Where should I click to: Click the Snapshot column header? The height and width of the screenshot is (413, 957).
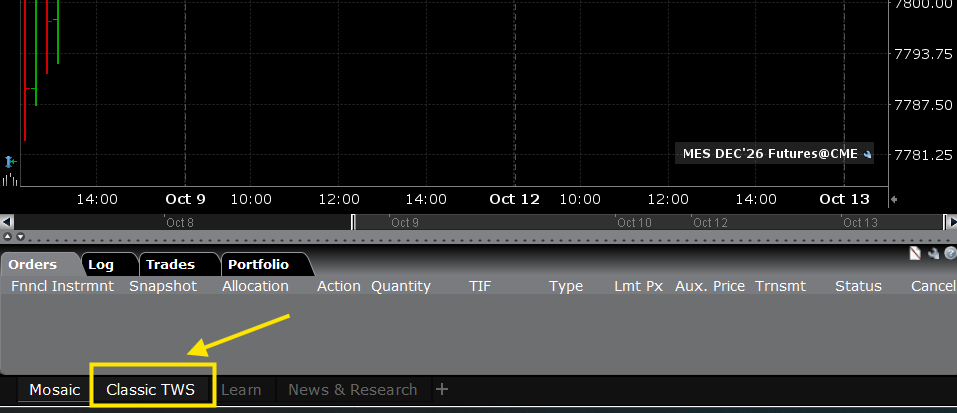(x=163, y=286)
